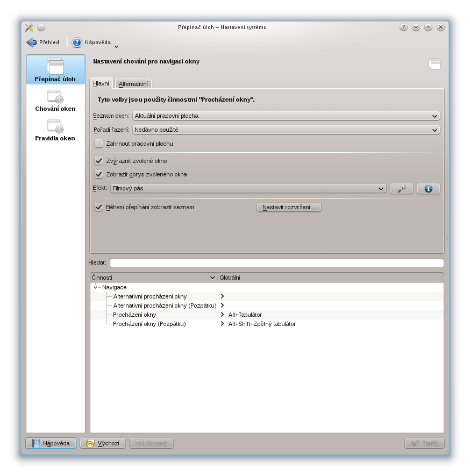Sort by the Činnosti column header

point(154,278)
